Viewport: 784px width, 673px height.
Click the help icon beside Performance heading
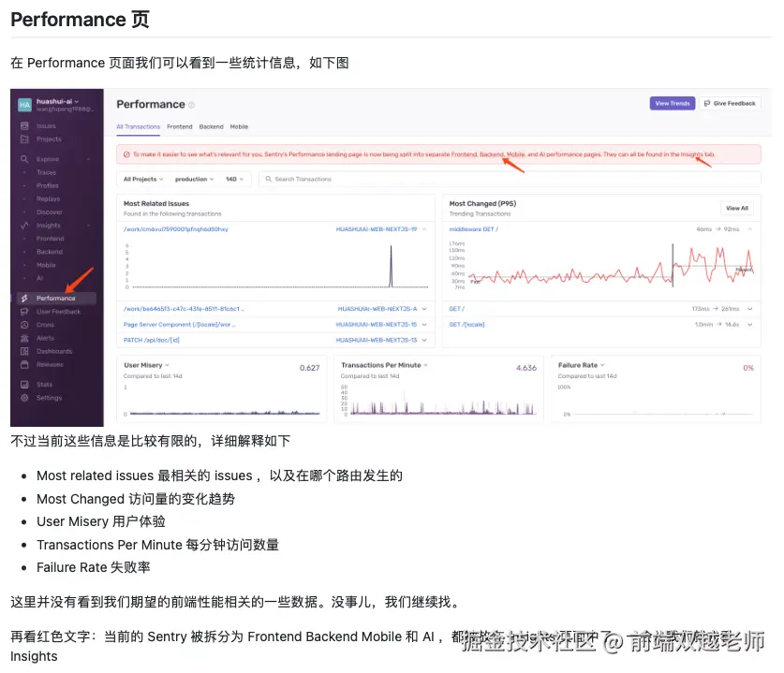point(191,105)
